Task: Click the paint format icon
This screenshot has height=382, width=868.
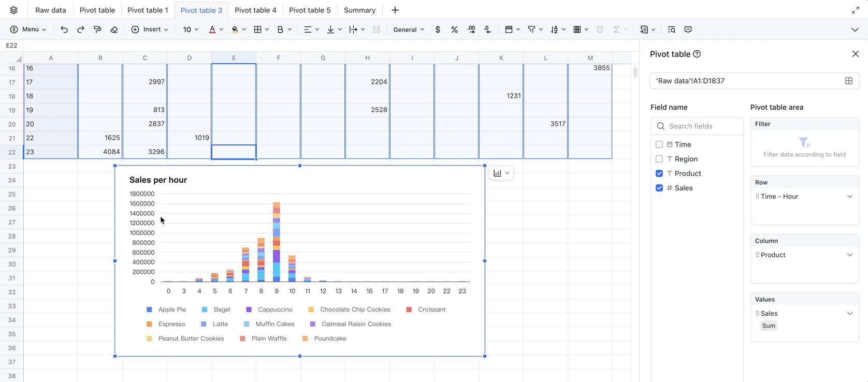Action: (x=97, y=30)
